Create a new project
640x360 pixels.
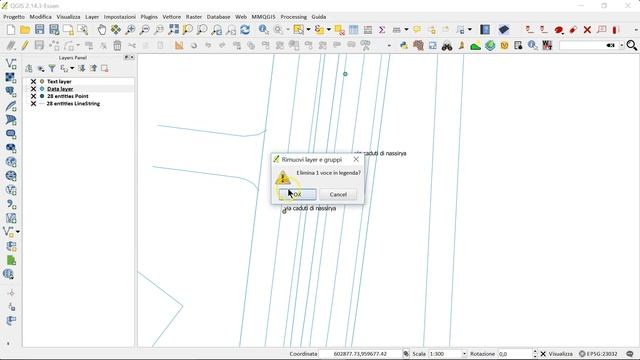(11, 29)
